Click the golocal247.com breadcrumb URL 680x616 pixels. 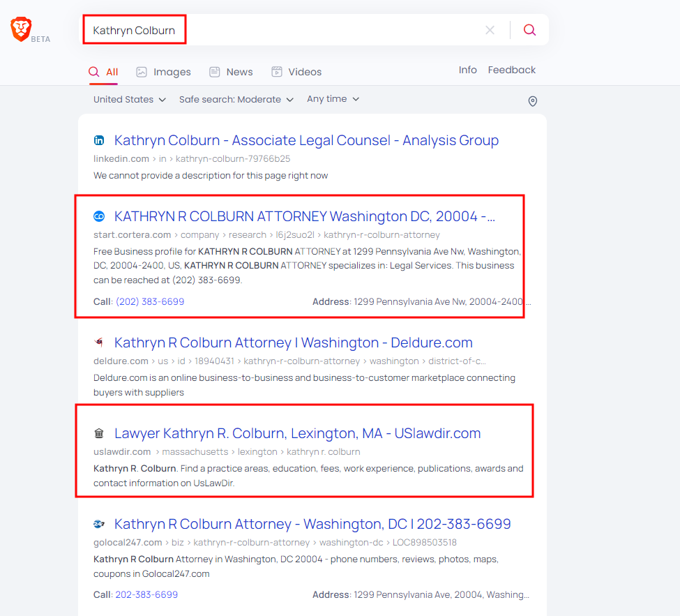pyautogui.click(x=275, y=542)
